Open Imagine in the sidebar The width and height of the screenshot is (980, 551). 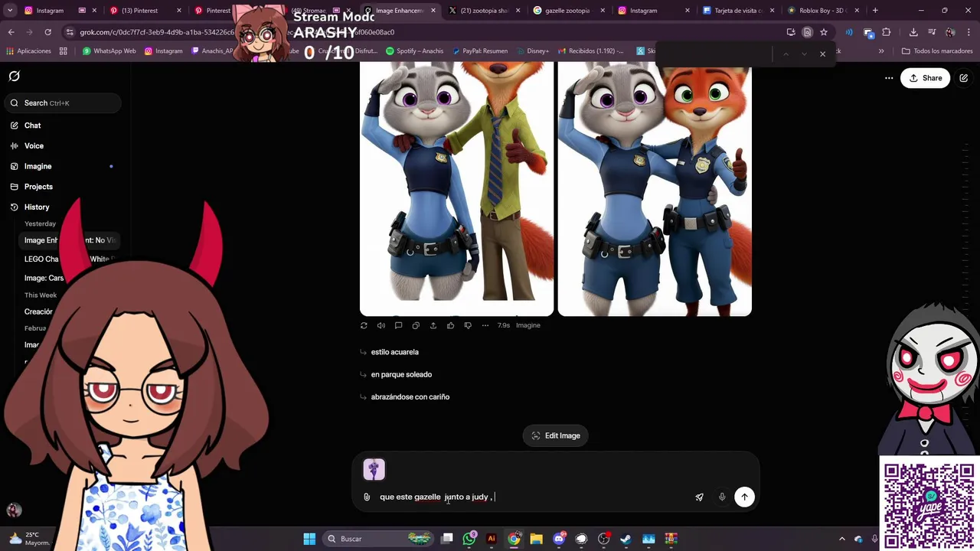[38, 166]
